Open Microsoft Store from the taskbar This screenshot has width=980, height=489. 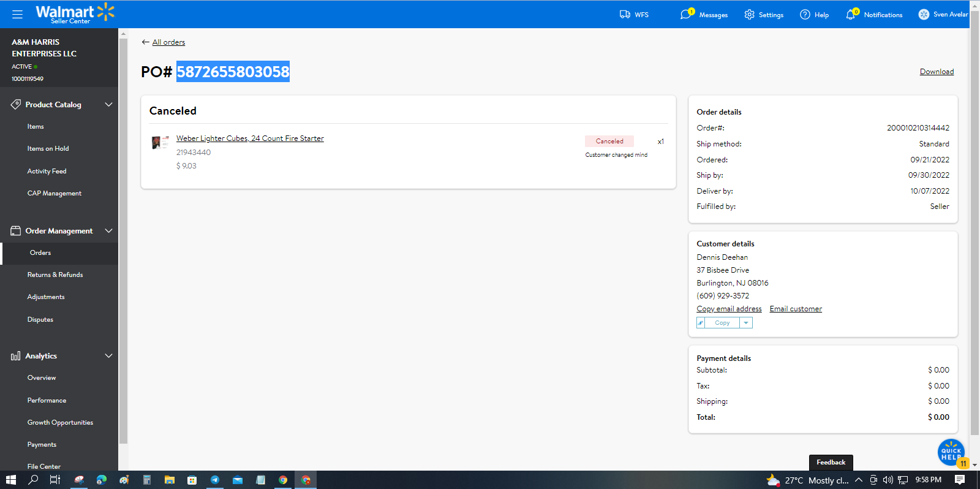[x=192, y=480]
